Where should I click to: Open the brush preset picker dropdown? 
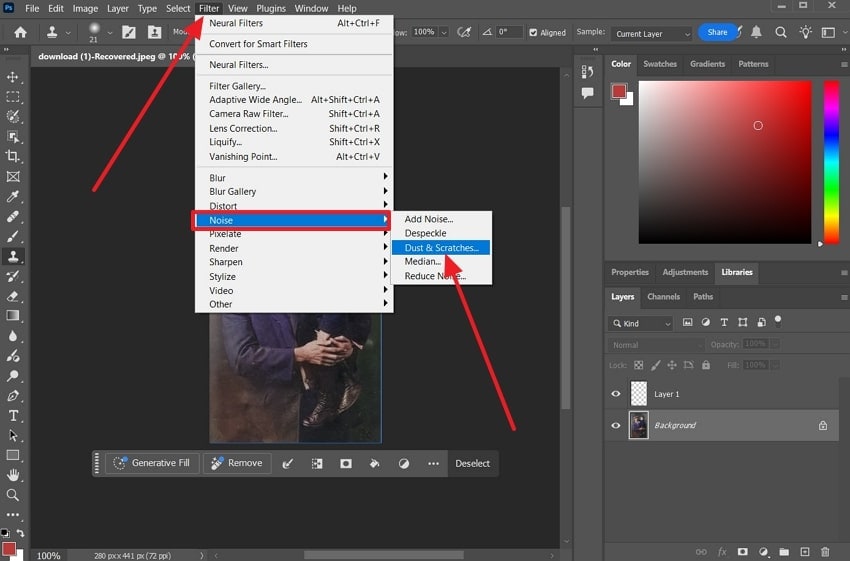click(x=110, y=33)
